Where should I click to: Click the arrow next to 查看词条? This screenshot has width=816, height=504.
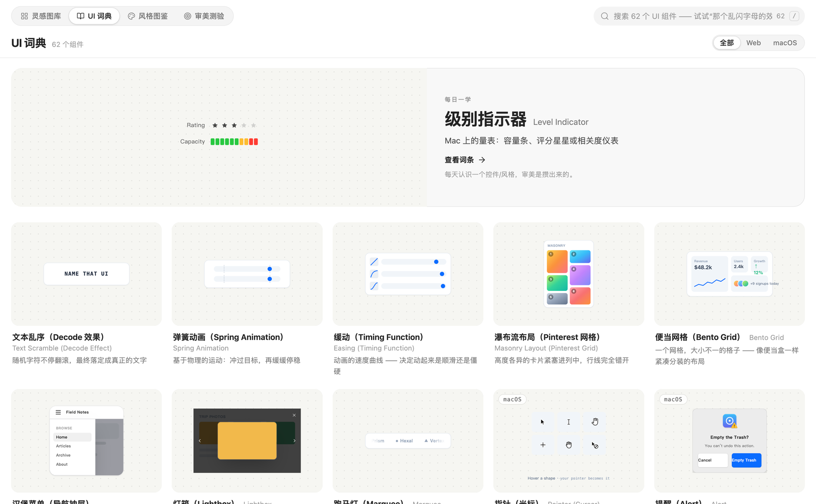tap(482, 160)
